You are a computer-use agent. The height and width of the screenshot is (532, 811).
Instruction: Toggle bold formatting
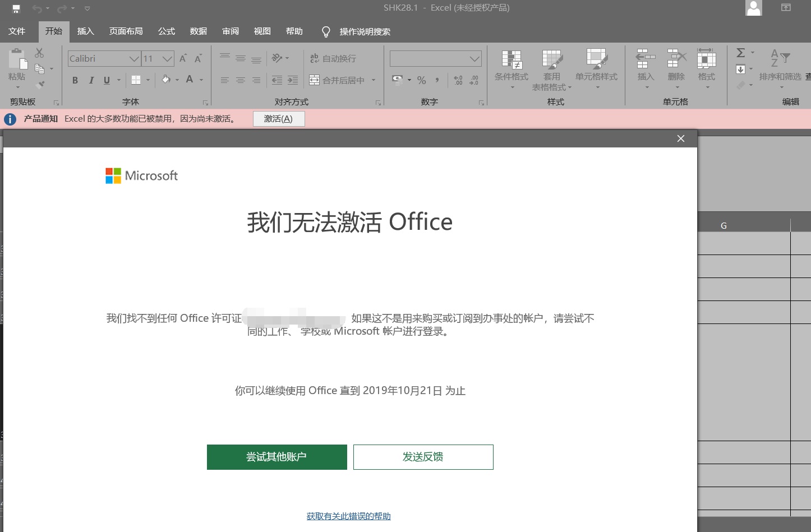click(x=75, y=80)
